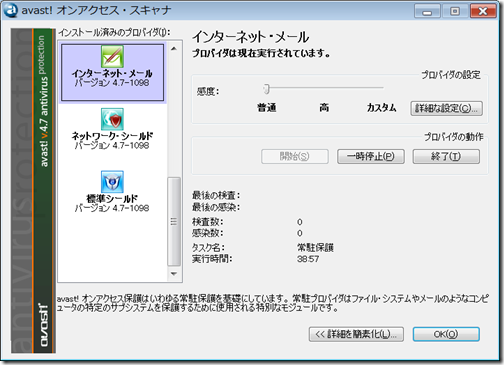Click the avast! logo in title bar
The width and height of the screenshot is (504, 365).
[10, 10]
